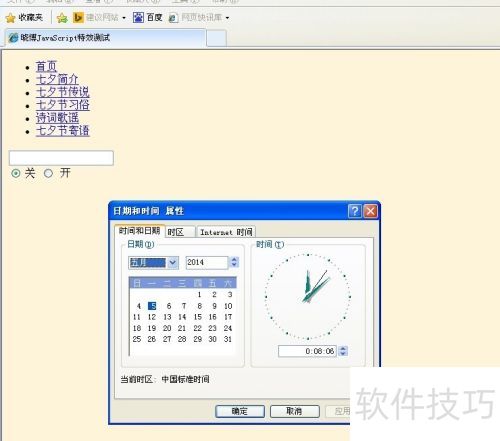Switch to the 时间和日期 tab
Viewport: 500px width, 441px height.
(140, 231)
